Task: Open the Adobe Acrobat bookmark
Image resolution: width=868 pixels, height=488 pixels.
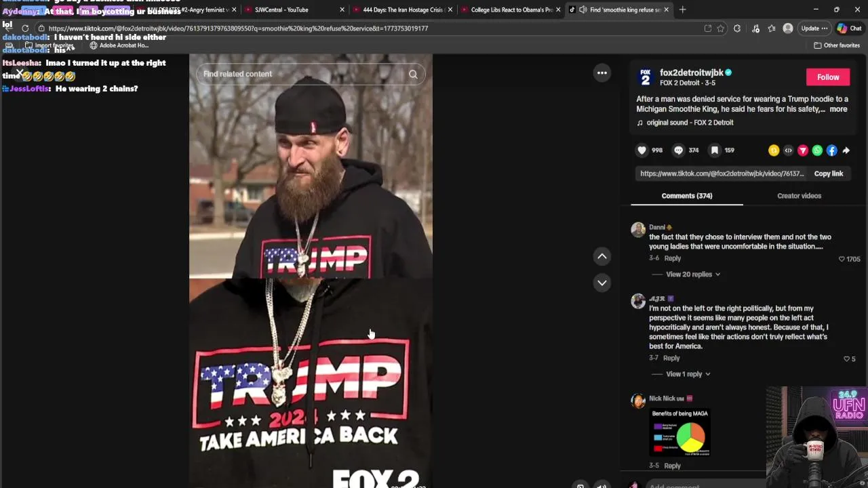Action: (119, 45)
